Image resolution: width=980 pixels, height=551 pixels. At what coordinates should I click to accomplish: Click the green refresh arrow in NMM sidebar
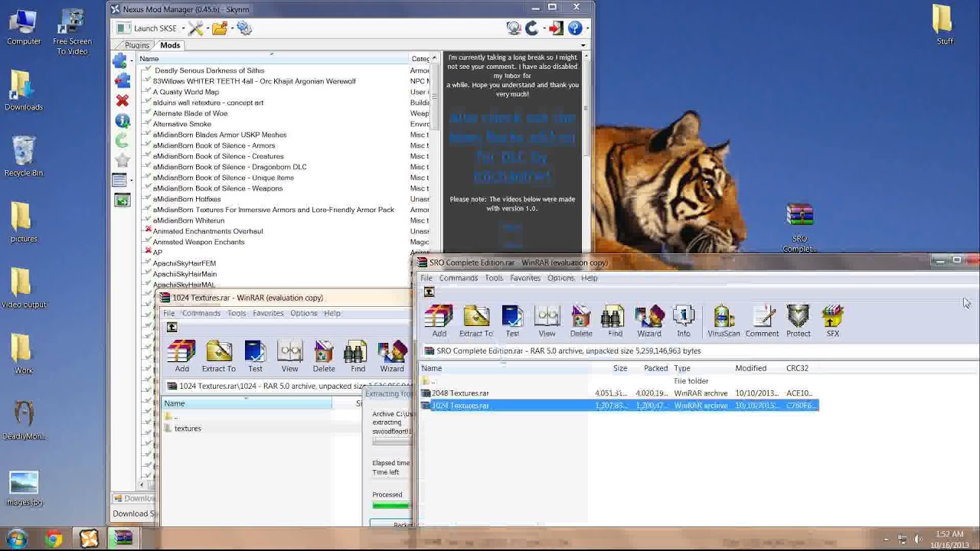pyautogui.click(x=122, y=140)
